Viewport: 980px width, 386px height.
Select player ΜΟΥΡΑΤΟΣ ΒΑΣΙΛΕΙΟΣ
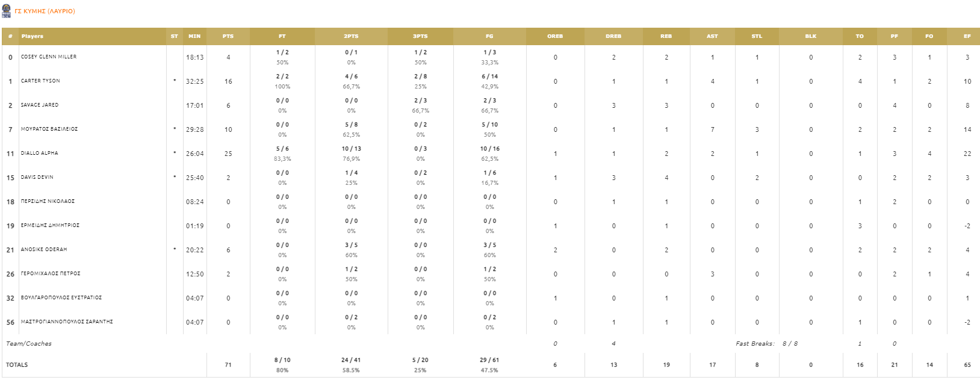[x=49, y=129]
